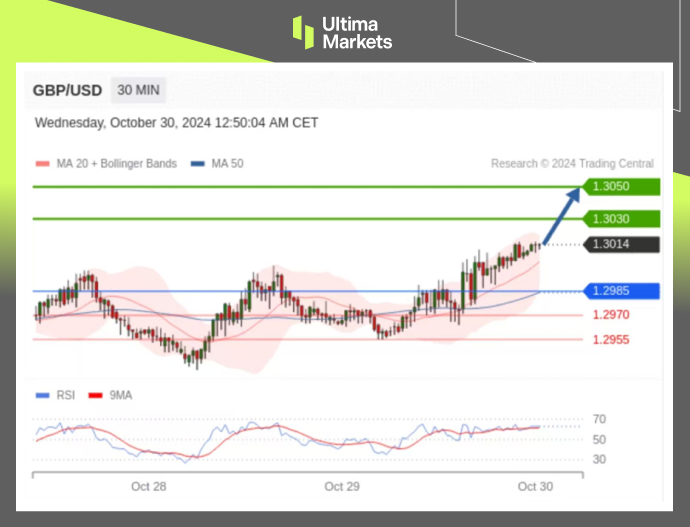
Task: Click the 1.2955 support level label
Action: click(611, 340)
